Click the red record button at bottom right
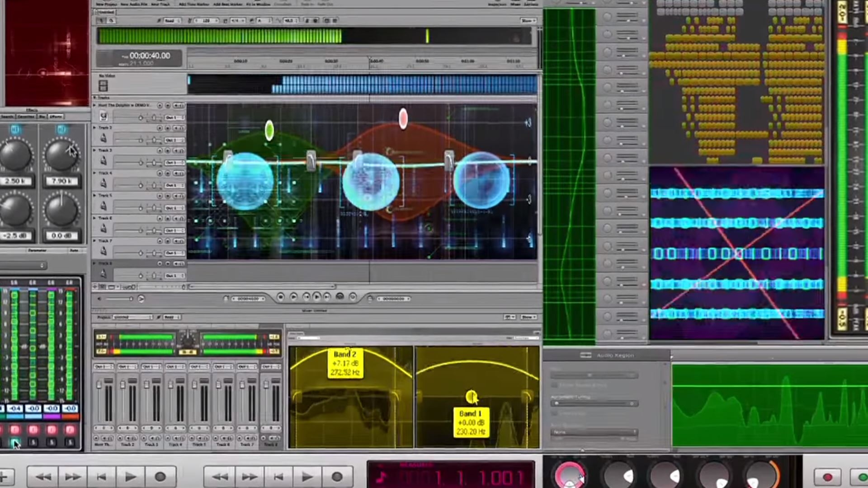868x488 pixels. (x=827, y=477)
